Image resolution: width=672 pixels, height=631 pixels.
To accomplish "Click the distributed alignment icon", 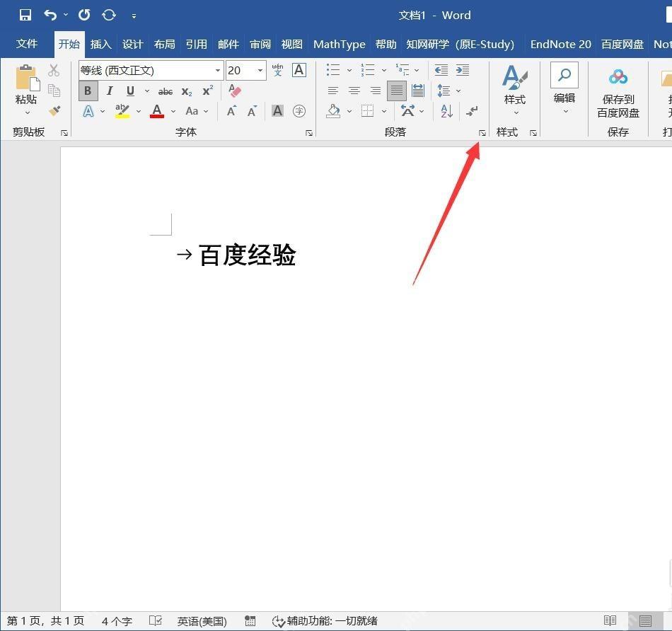I will click(418, 91).
